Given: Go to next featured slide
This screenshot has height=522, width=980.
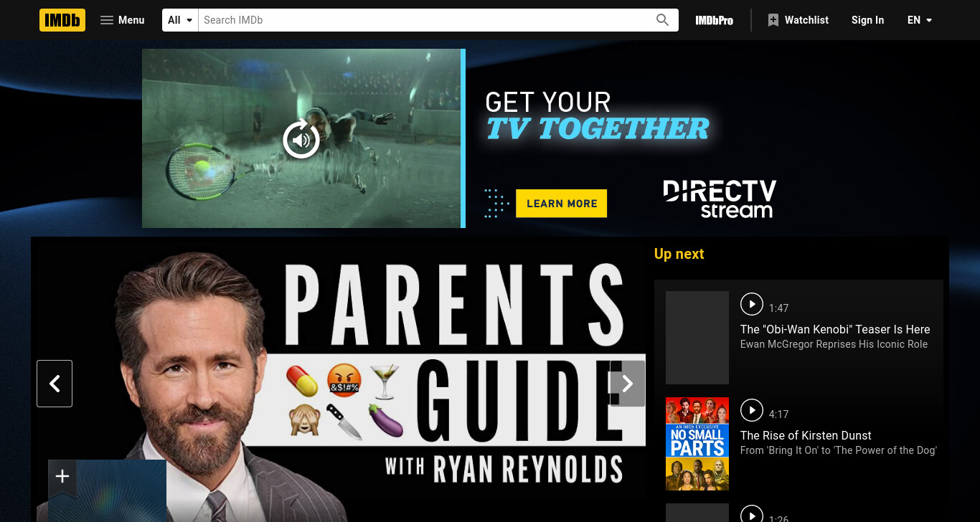Looking at the screenshot, I should pos(627,384).
